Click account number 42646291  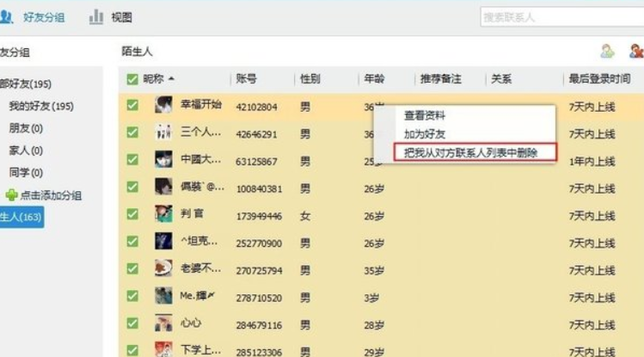(256, 134)
